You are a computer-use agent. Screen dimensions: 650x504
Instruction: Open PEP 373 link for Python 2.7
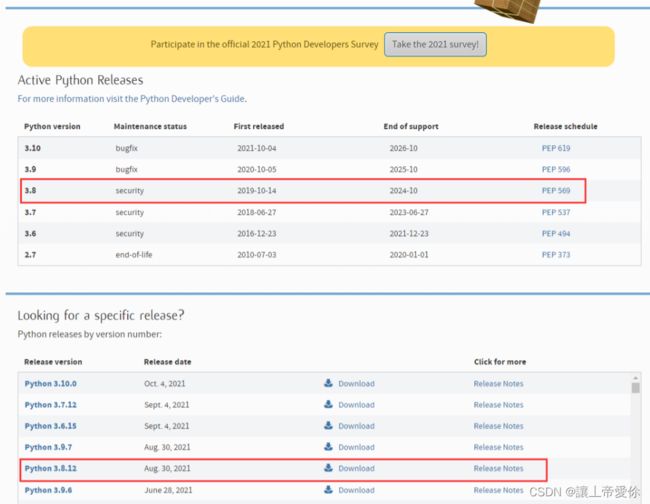556,254
